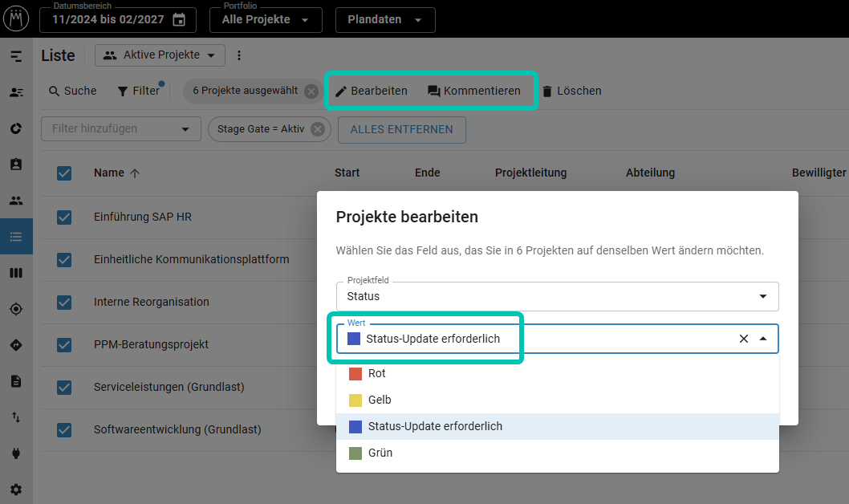This screenshot has height=504, width=849.
Task: Clear the selected Wert value with X
Action: pyautogui.click(x=743, y=339)
